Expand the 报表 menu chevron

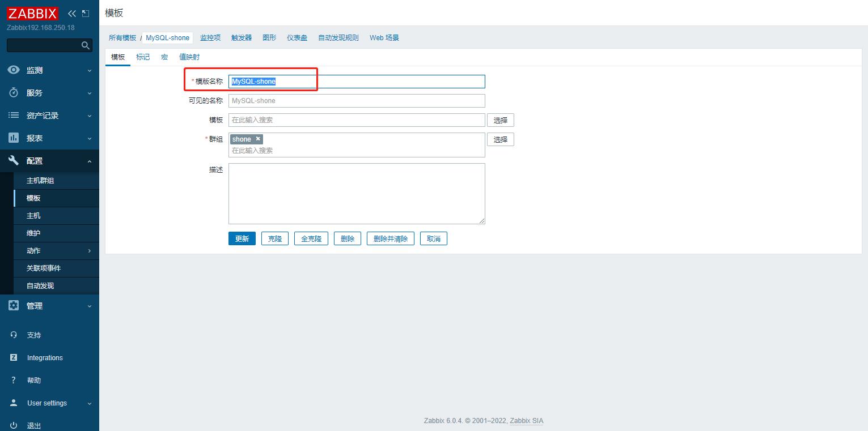[x=90, y=139]
